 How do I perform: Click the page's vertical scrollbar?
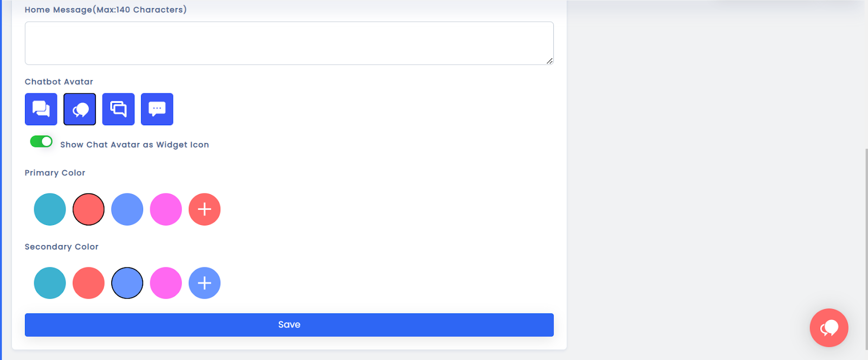click(865, 244)
